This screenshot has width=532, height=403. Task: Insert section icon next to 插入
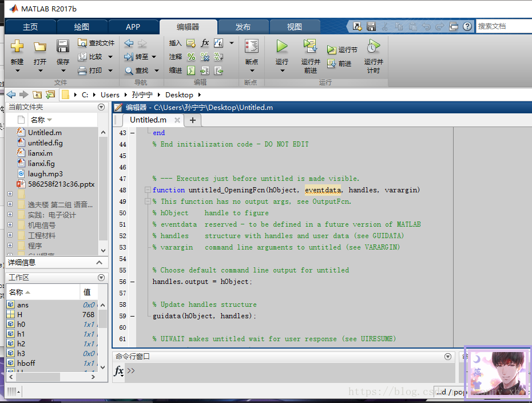point(191,43)
